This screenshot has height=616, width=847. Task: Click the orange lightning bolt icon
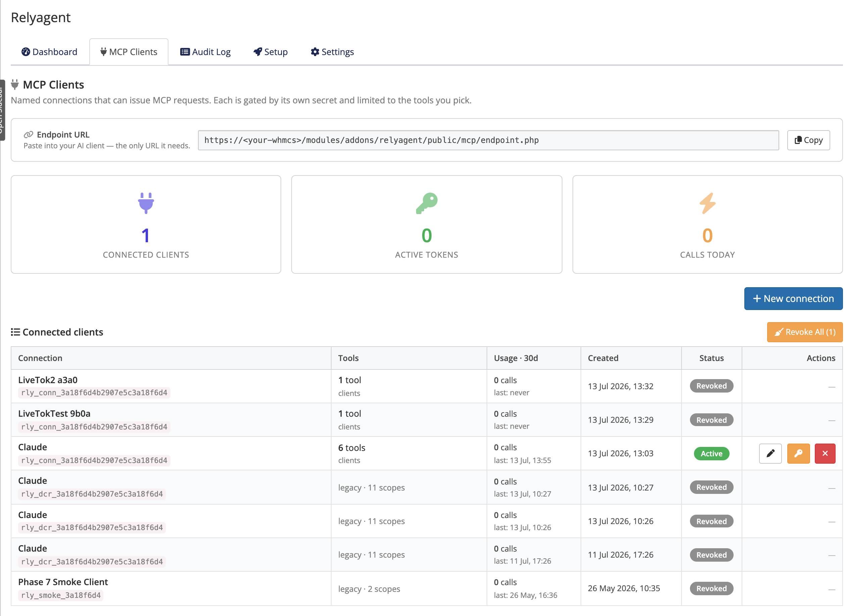(x=707, y=203)
